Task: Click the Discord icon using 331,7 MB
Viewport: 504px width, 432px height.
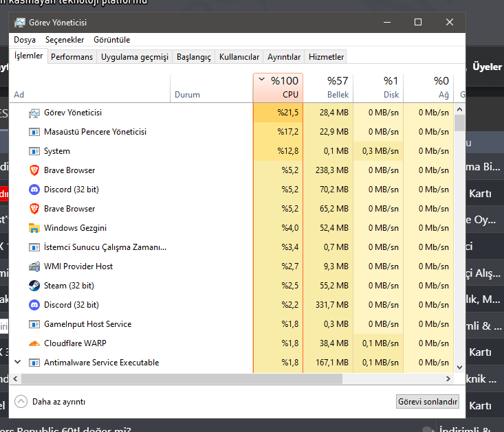Action: [x=34, y=305]
